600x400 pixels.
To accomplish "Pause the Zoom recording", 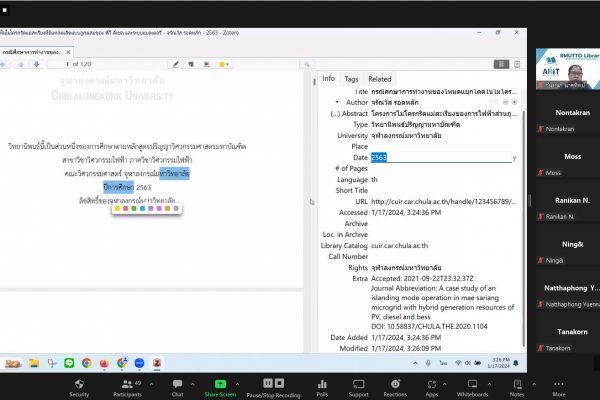I will pos(268,383).
